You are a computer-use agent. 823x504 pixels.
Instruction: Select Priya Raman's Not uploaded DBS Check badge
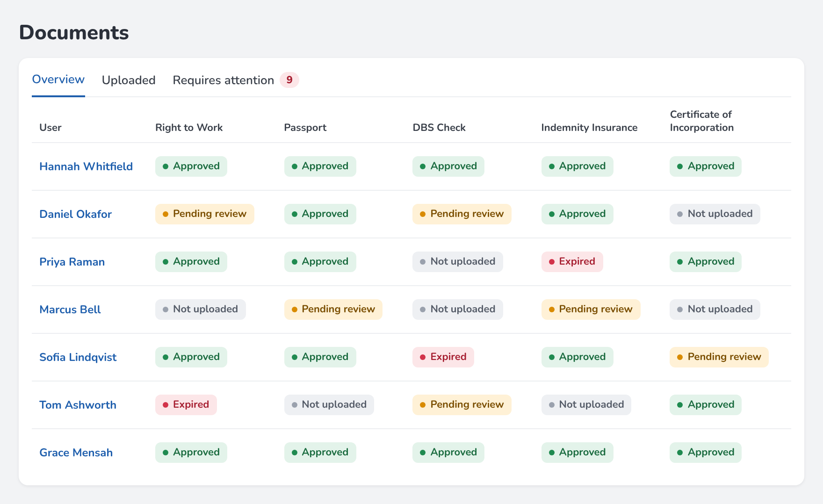click(458, 262)
